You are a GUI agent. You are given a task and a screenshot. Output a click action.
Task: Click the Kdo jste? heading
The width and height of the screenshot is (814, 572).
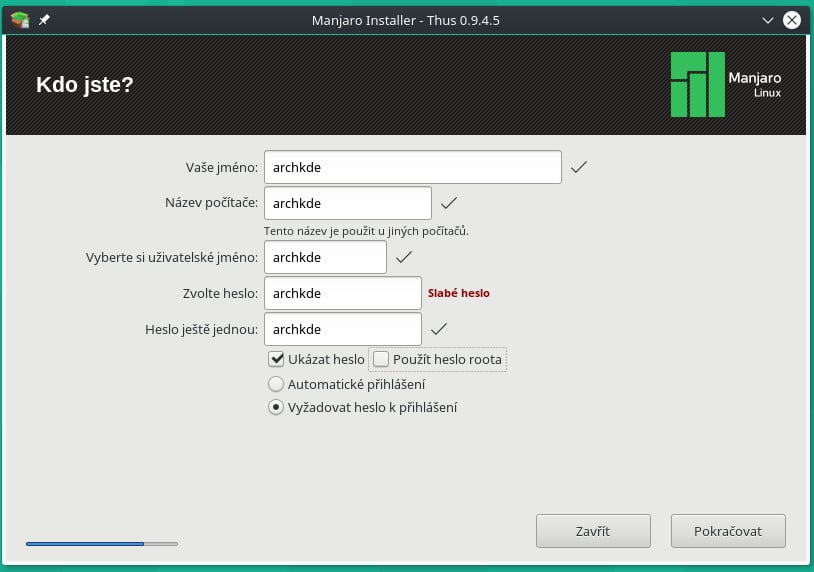pos(85,85)
